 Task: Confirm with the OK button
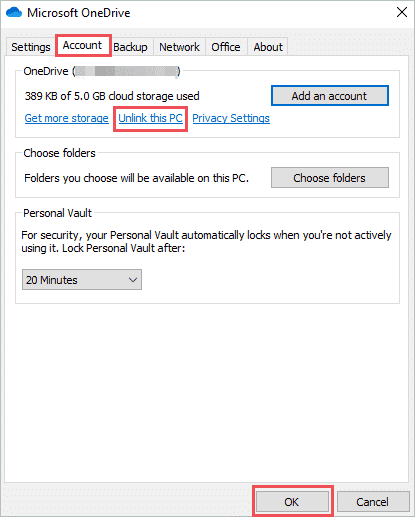(x=292, y=502)
